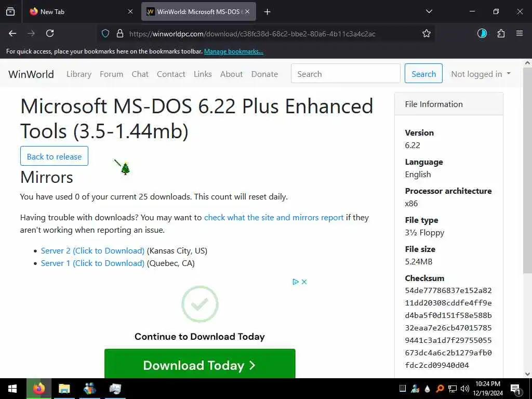532x399 pixels.
Task: Click the Search button
Action: (x=423, y=73)
